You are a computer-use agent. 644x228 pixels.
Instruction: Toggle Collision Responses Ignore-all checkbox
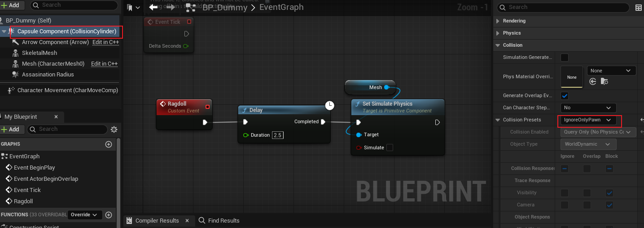coord(565,169)
